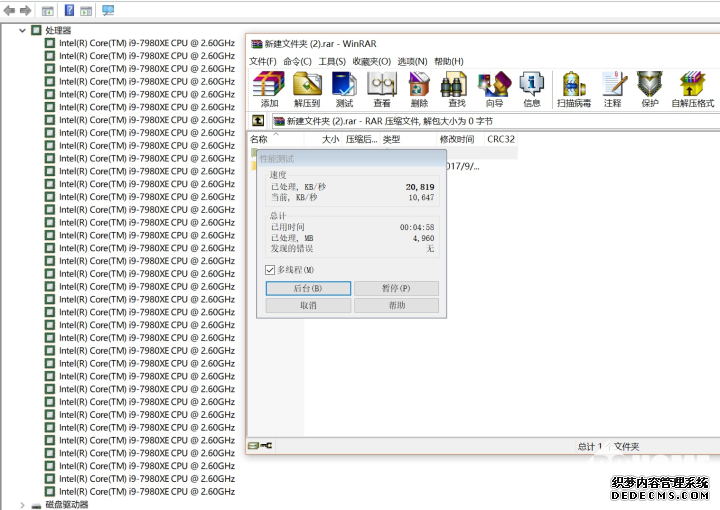The width and height of the screenshot is (720, 510).
Task: Sort by the CRC32 column header
Action: 501,139
